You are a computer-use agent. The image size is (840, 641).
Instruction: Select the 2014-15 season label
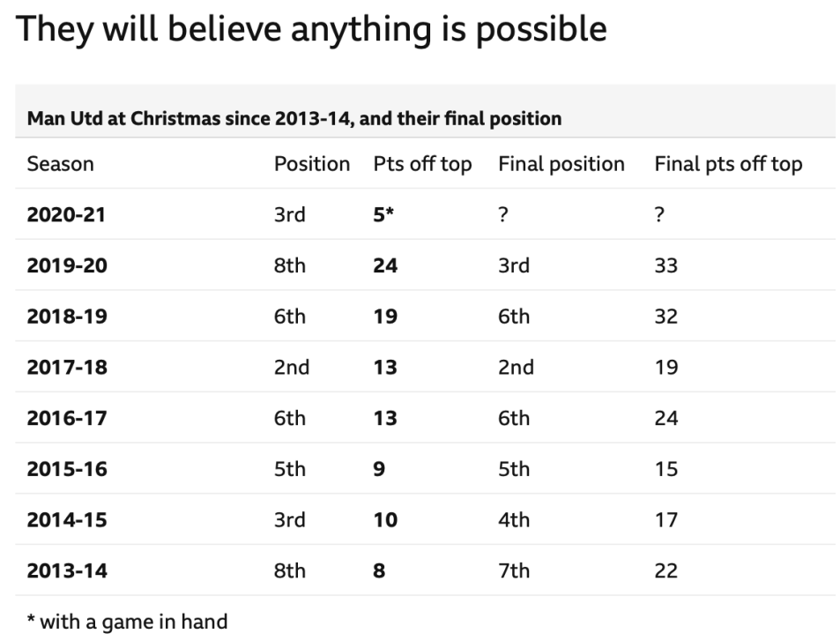(67, 520)
